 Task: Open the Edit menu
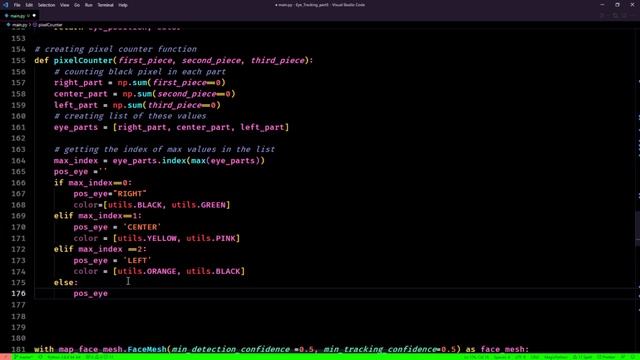(x=29, y=5)
